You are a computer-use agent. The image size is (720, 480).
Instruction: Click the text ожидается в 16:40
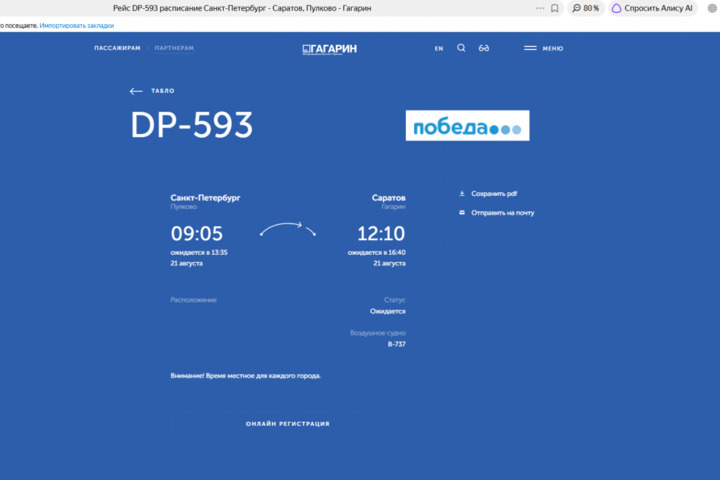coord(377,252)
